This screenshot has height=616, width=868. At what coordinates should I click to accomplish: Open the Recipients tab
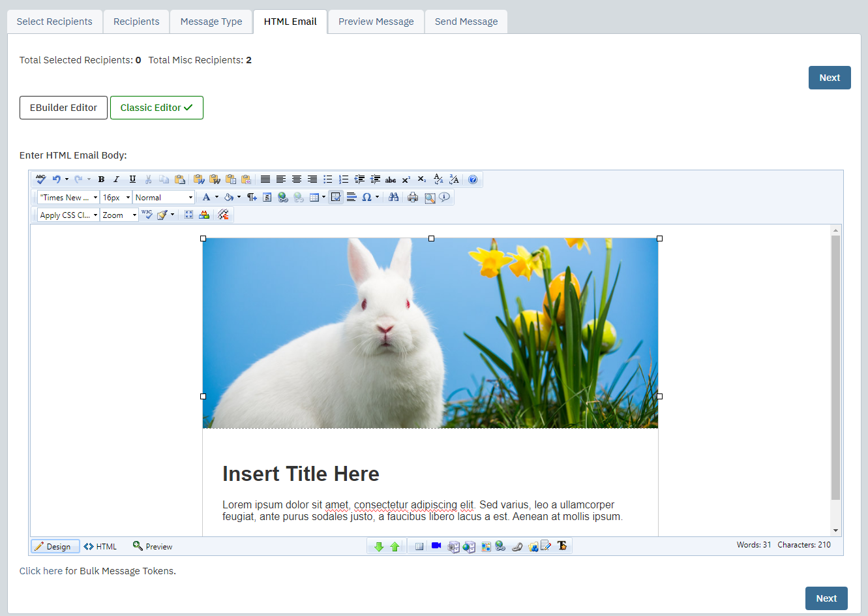click(x=136, y=22)
